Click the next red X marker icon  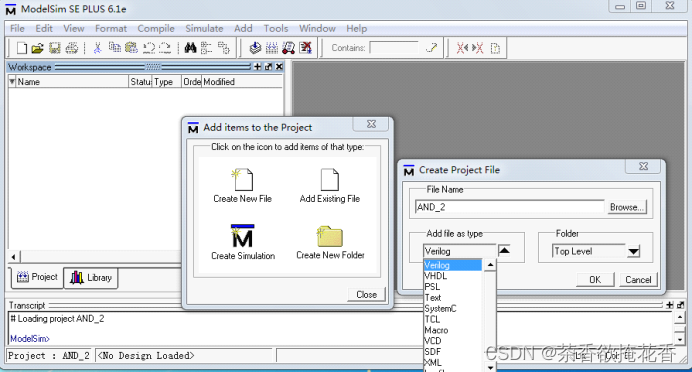point(478,48)
